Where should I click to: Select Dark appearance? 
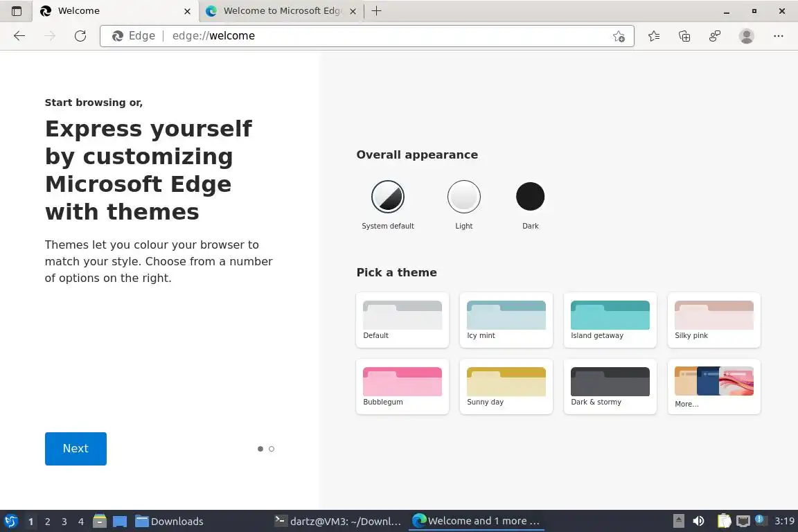point(531,197)
